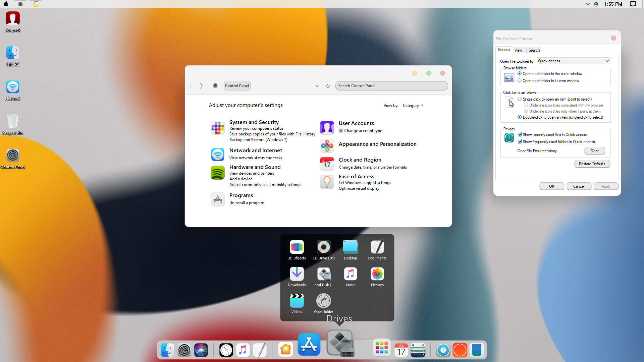Select Open each folder in its own window

[x=520, y=81]
